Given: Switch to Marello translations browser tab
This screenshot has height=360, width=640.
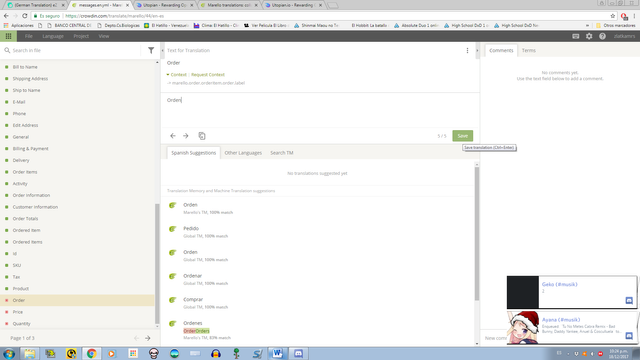Looking at the screenshot, I should 230,5.
